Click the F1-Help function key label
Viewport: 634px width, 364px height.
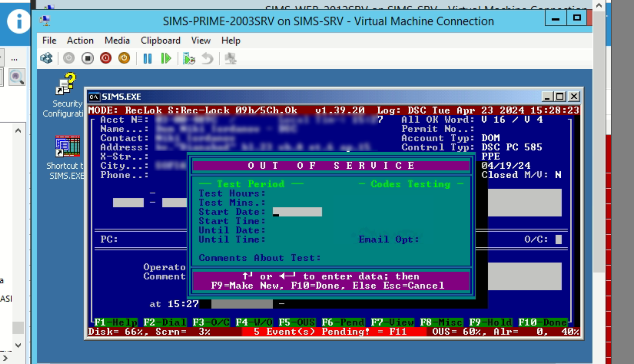[x=116, y=322]
